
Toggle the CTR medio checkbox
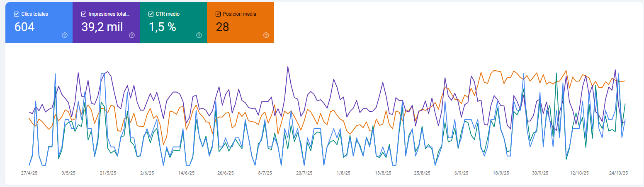151,14
